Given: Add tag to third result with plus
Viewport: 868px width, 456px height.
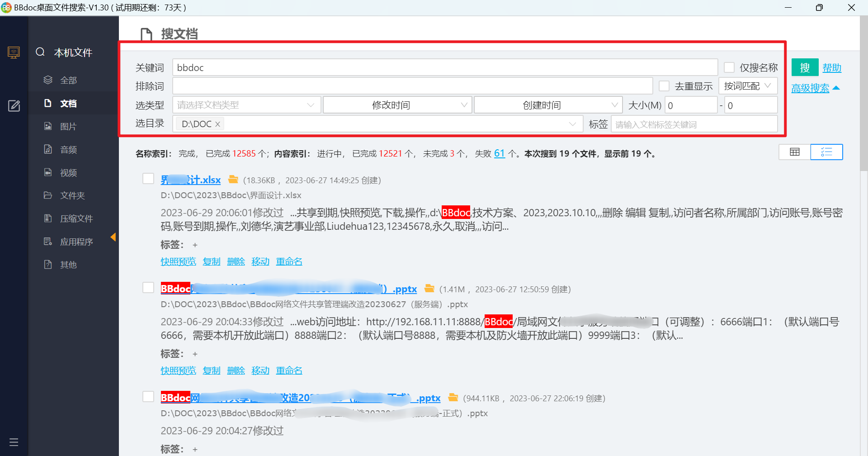Looking at the screenshot, I should pos(195,450).
